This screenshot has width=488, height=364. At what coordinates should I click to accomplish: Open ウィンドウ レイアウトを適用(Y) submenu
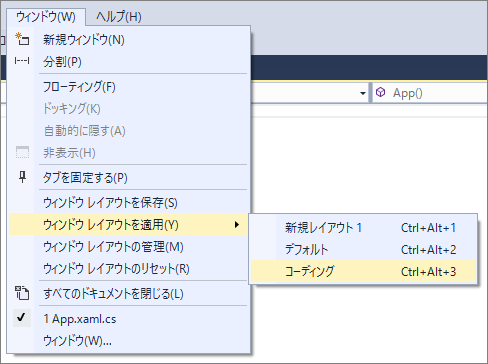point(129,225)
